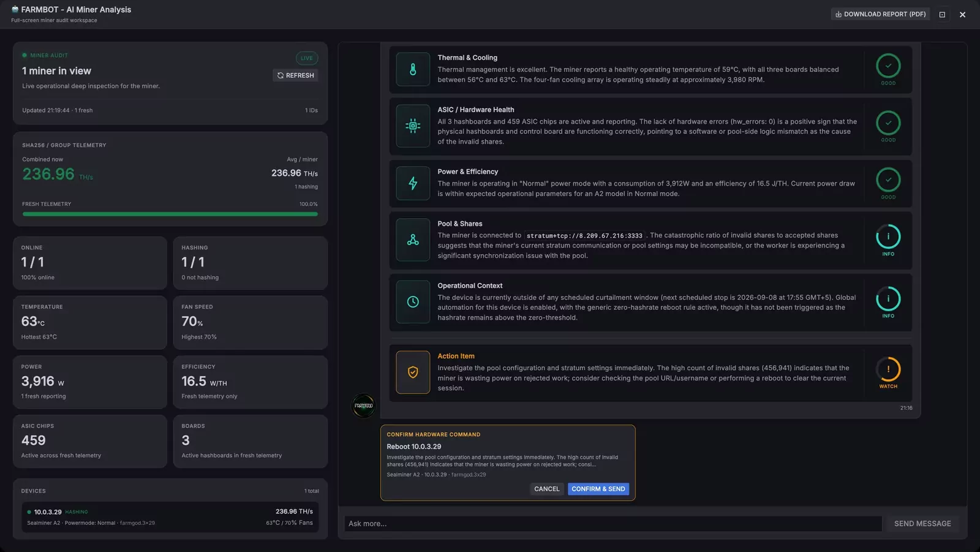Click the Power & Efficiency lightning bolt icon

click(x=413, y=183)
